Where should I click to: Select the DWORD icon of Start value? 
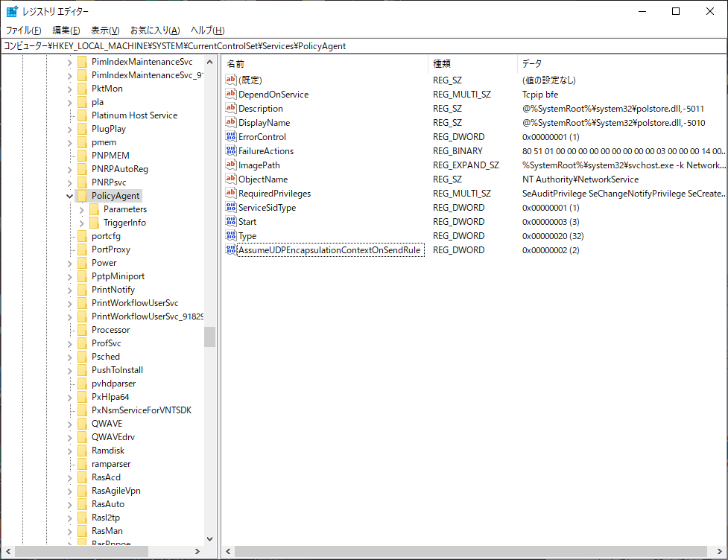click(x=231, y=221)
